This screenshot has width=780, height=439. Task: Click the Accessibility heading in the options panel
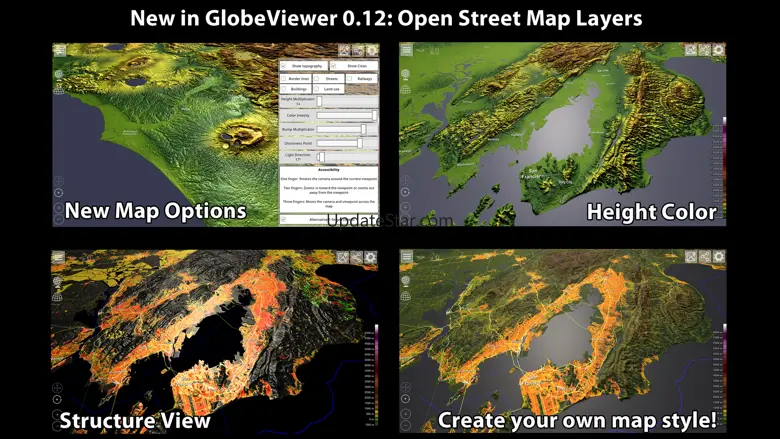329,170
